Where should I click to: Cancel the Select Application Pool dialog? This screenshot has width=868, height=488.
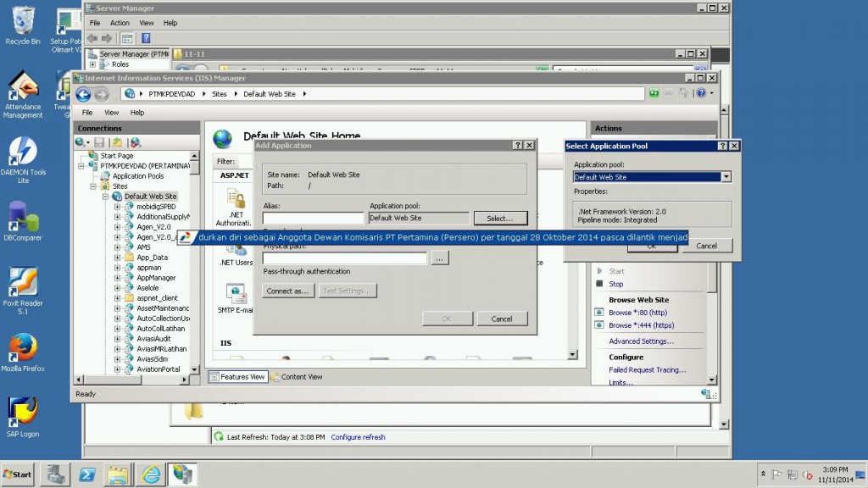pyautogui.click(x=706, y=246)
